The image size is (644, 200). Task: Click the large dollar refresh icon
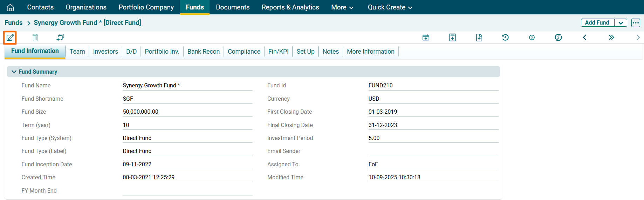[x=558, y=38]
